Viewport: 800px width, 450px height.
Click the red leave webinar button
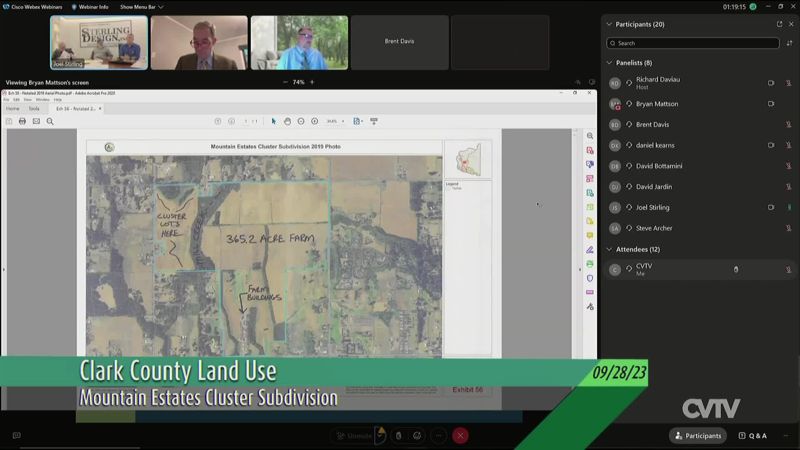point(460,436)
